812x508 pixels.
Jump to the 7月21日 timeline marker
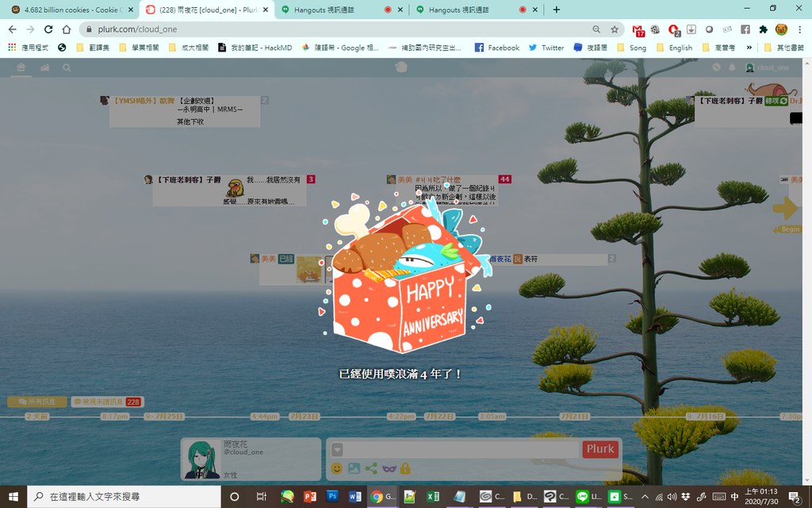575,416
